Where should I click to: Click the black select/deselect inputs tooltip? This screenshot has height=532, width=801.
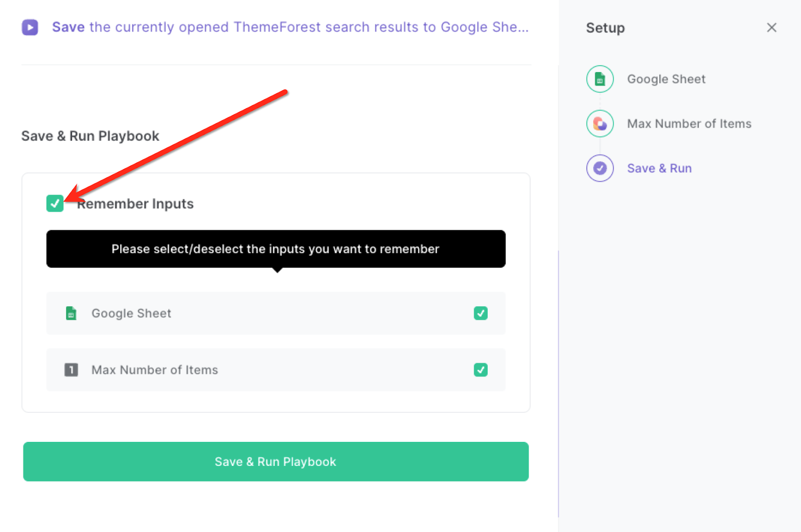tap(276, 249)
